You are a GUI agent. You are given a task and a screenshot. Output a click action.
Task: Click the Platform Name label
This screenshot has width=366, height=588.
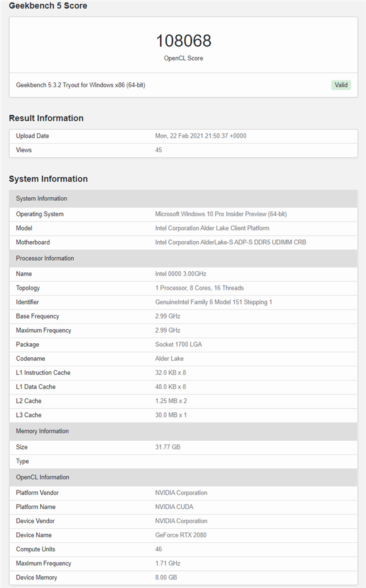click(35, 507)
